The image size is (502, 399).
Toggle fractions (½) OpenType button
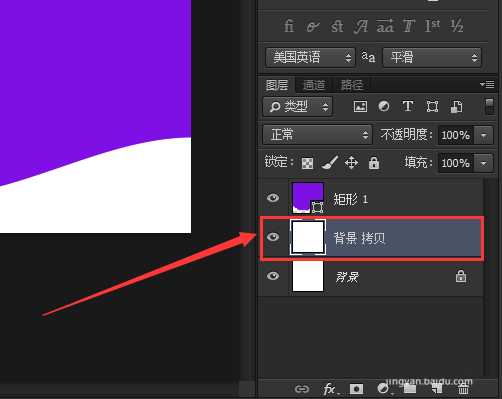pyautogui.click(x=456, y=26)
